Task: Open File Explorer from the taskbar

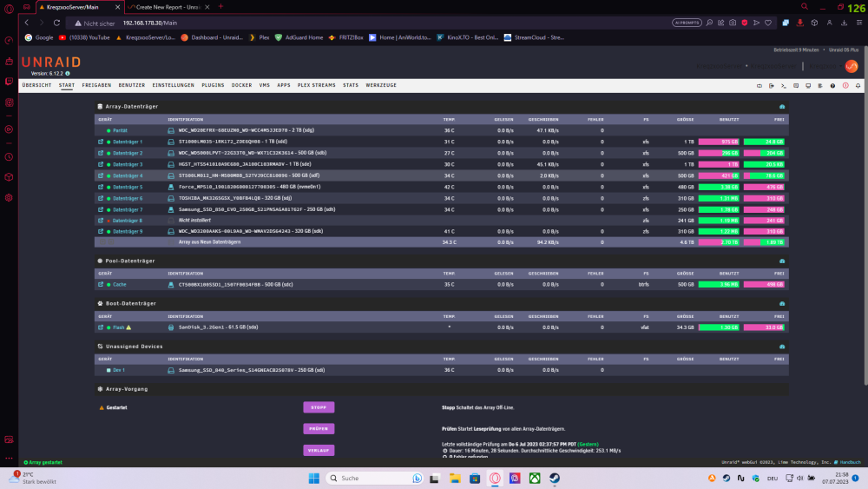Action: click(x=455, y=478)
